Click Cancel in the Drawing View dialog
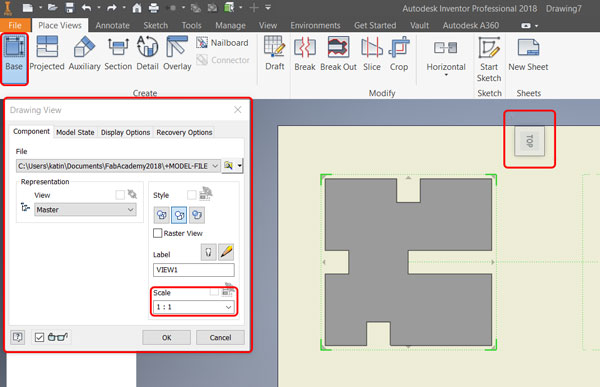The width and height of the screenshot is (600, 387). click(220, 337)
